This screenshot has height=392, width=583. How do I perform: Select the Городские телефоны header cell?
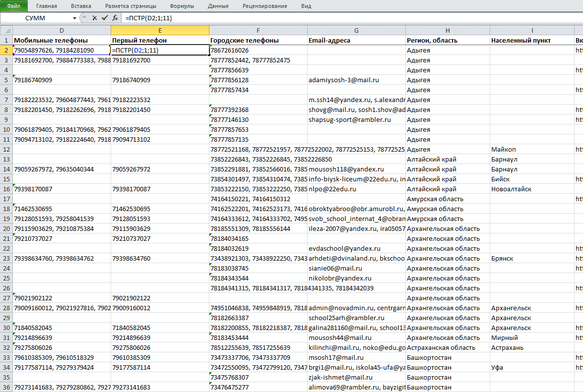coord(258,40)
